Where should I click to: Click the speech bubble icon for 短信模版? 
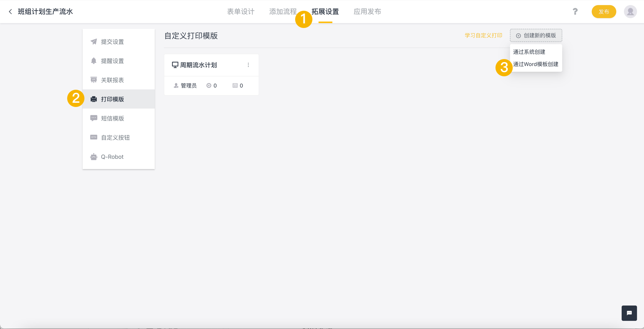(94, 118)
